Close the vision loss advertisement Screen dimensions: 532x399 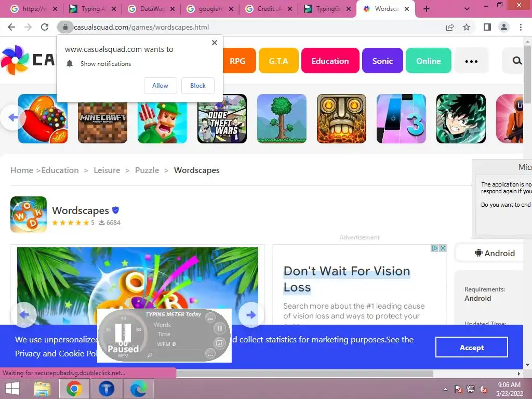[x=443, y=248]
